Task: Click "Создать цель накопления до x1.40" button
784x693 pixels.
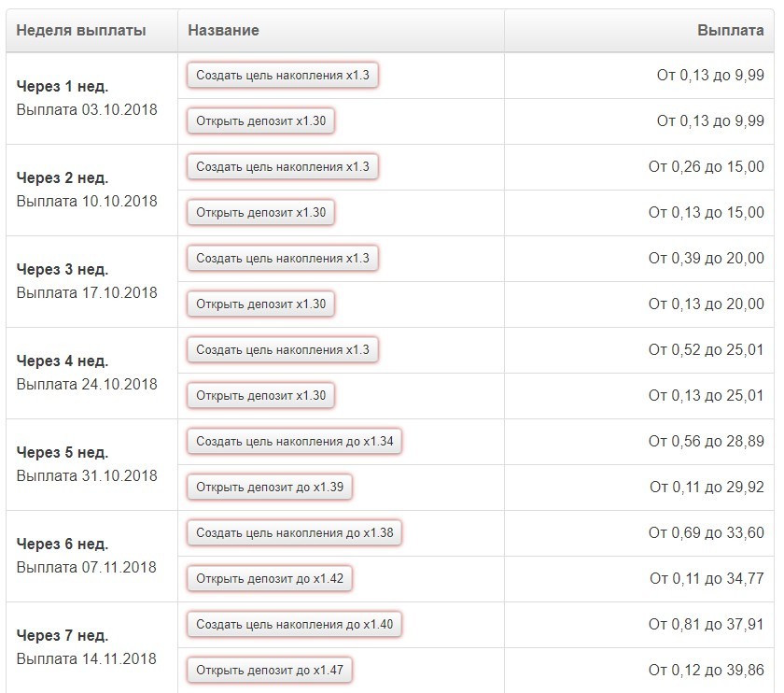Action: coord(294,625)
